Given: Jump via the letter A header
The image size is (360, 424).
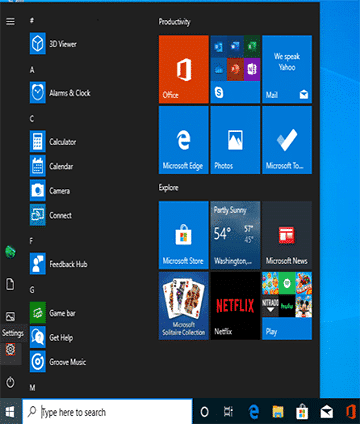Looking at the screenshot, I should click(x=32, y=70).
